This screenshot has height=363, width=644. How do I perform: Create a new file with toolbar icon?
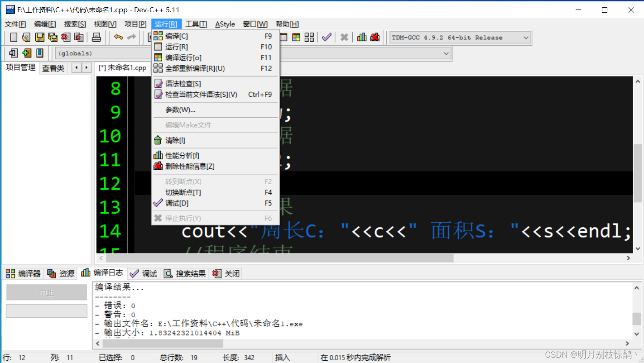tap(14, 38)
